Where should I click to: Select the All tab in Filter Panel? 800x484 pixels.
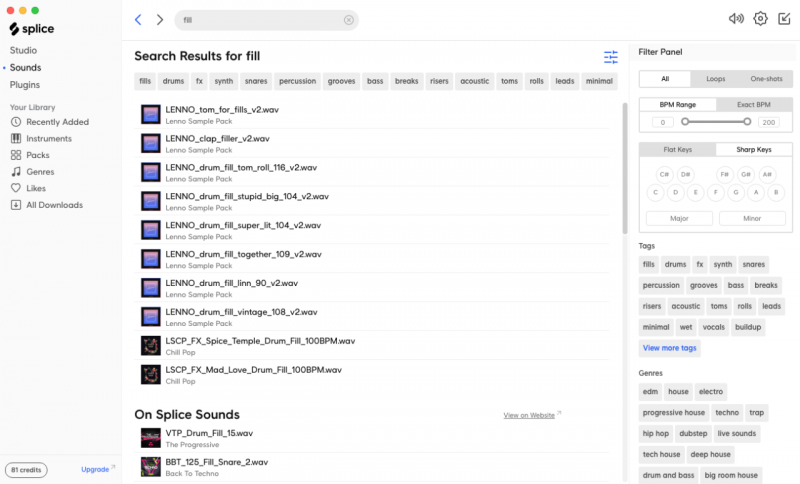tap(665, 79)
